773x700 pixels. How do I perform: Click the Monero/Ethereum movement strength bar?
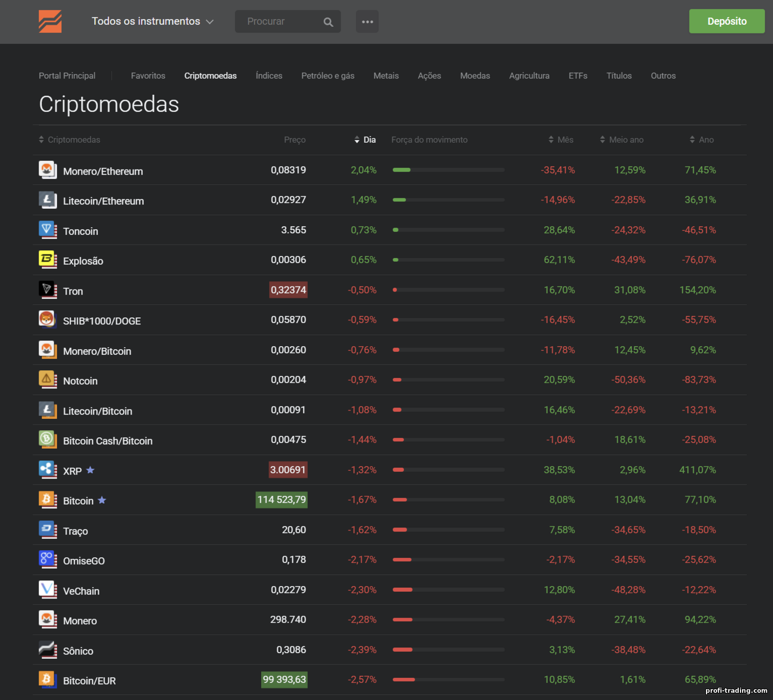(x=448, y=170)
